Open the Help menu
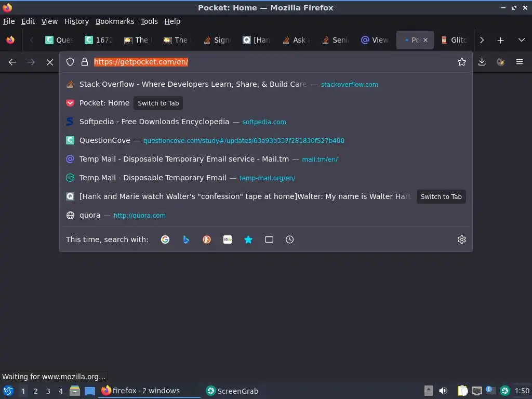The image size is (532, 399). tap(172, 21)
